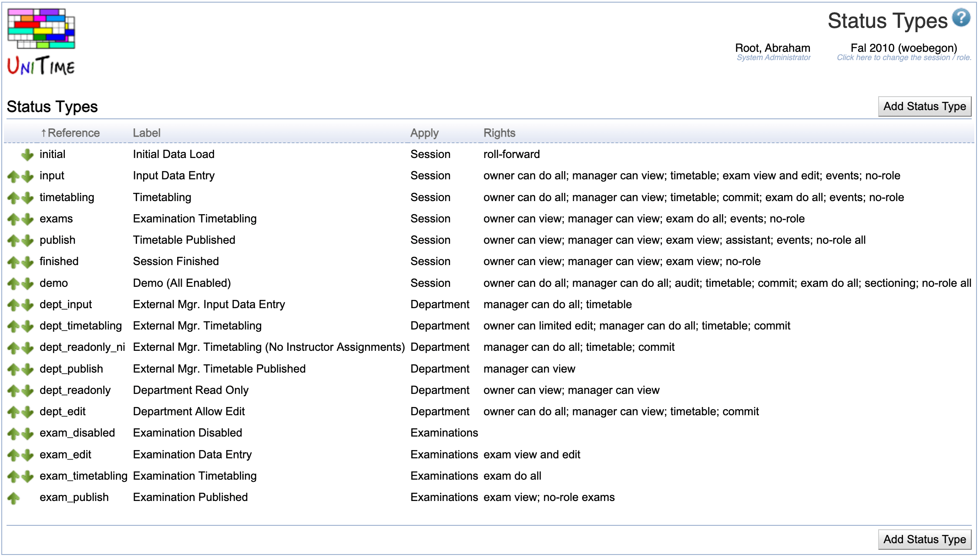980x558 pixels.
Task: Move 'dept_publish' status up
Action: (13, 369)
